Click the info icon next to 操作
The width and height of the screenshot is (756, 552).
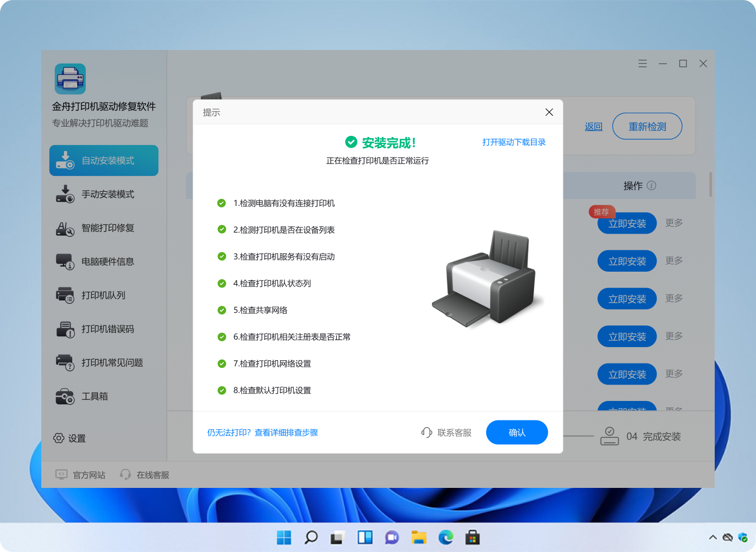pyautogui.click(x=652, y=185)
